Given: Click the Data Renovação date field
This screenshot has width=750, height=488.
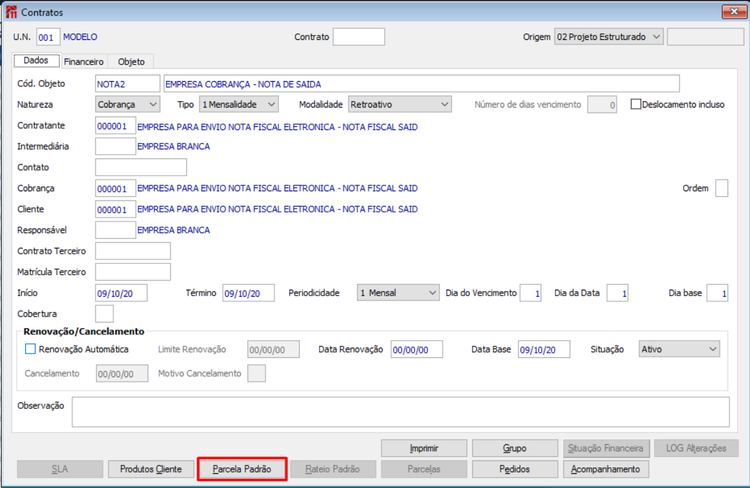Looking at the screenshot, I should (417, 349).
